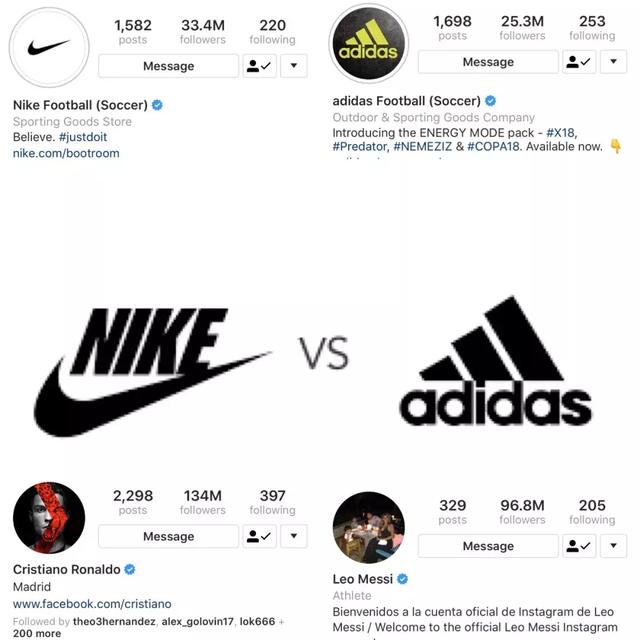This screenshot has height=640, width=640.
Task: Message the Nike Football account
Action: coord(169,66)
